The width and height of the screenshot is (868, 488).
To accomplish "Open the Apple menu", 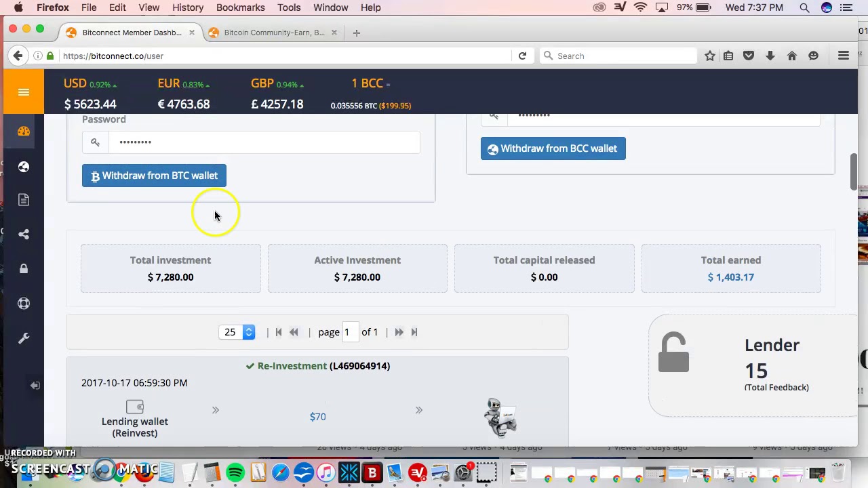I will pos(18,7).
